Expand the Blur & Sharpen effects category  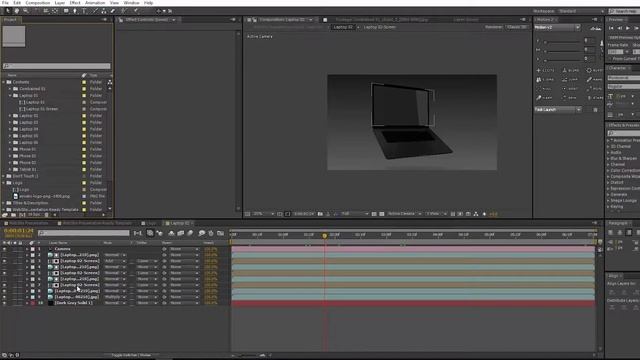[608, 158]
